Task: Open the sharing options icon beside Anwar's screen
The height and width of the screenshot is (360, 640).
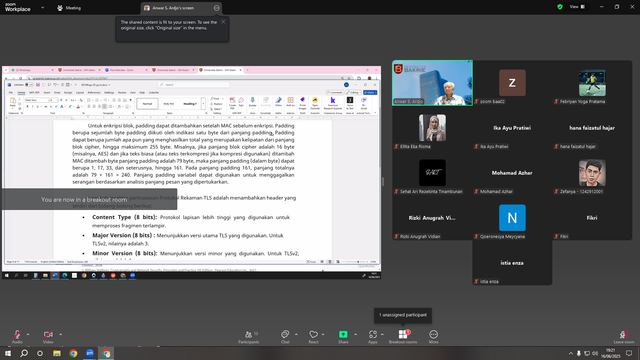Action: [x=216, y=8]
